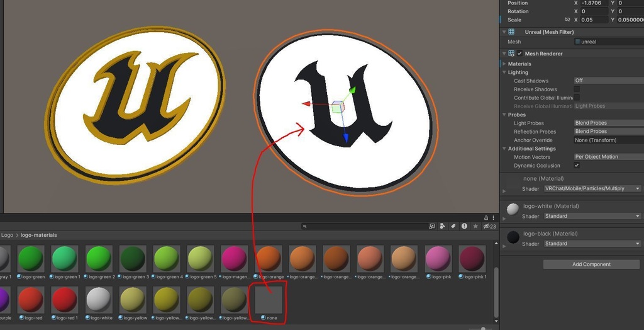The height and width of the screenshot is (330, 644).
Task: Select the logo-green 4 material
Action: [166, 262]
